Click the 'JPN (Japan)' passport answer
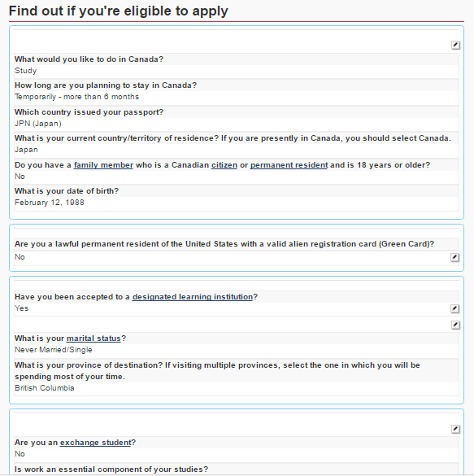 pos(38,124)
